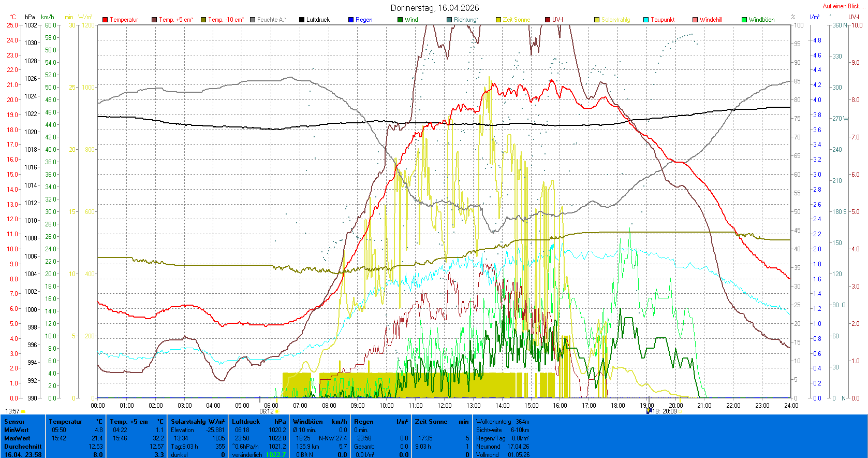Click the Richtung legend entry
868x458 pixels.
click(x=466, y=20)
